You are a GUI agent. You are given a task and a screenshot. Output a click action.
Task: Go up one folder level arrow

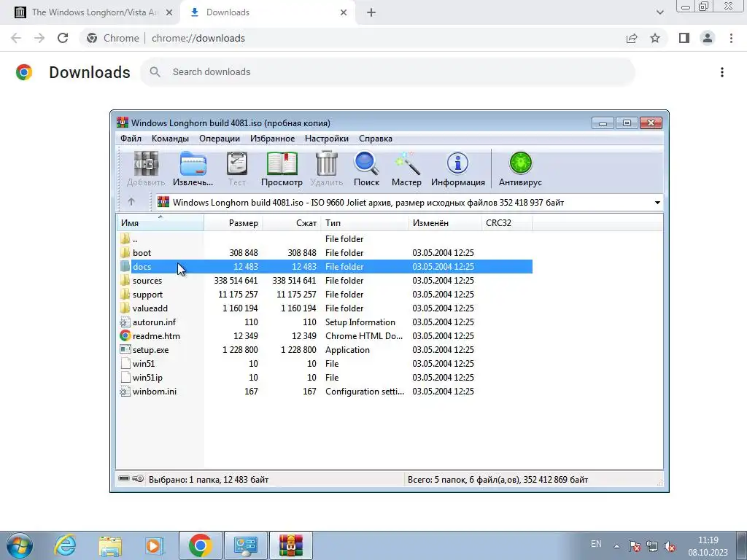(x=131, y=202)
